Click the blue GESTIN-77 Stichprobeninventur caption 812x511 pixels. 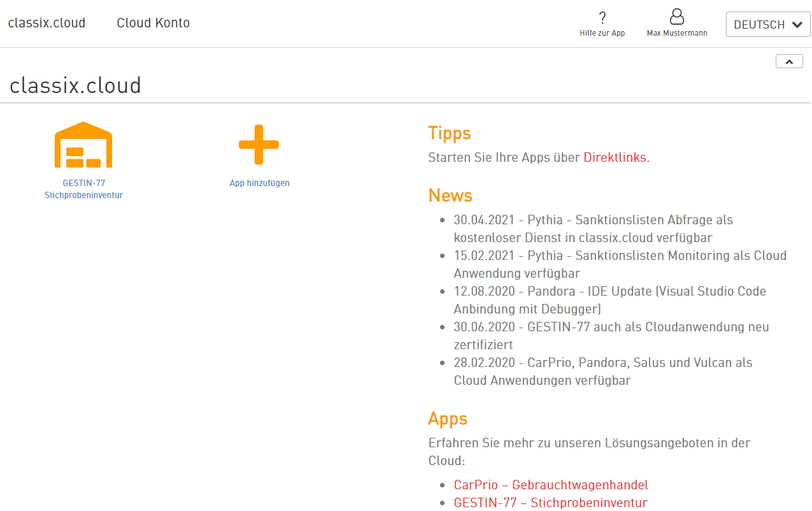click(83, 189)
